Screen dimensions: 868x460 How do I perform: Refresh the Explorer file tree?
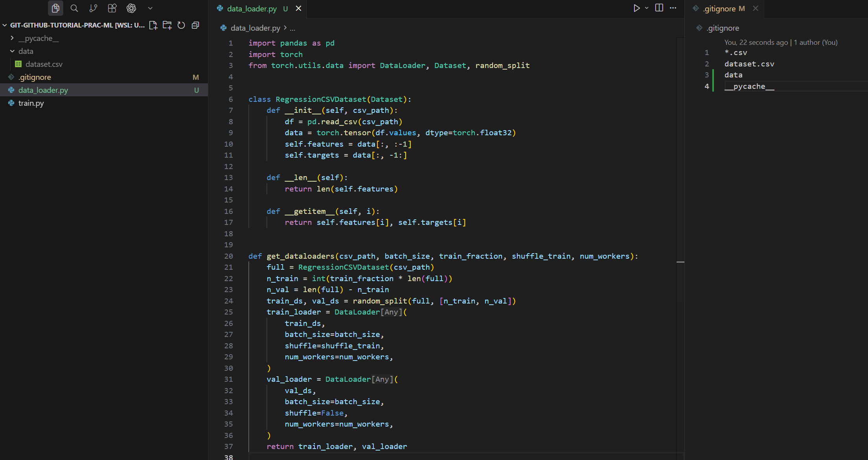[x=181, y=25]
